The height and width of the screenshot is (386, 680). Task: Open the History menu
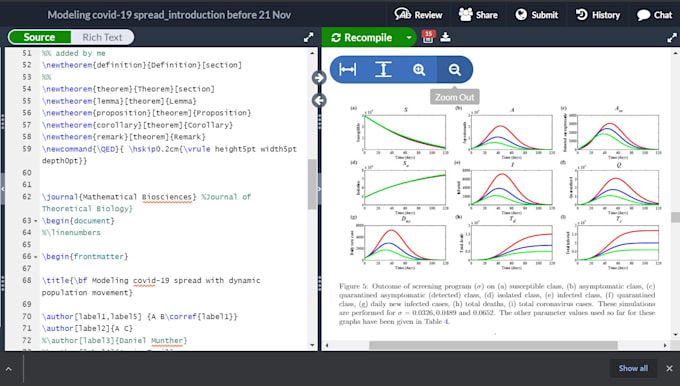tap(598, 15)
